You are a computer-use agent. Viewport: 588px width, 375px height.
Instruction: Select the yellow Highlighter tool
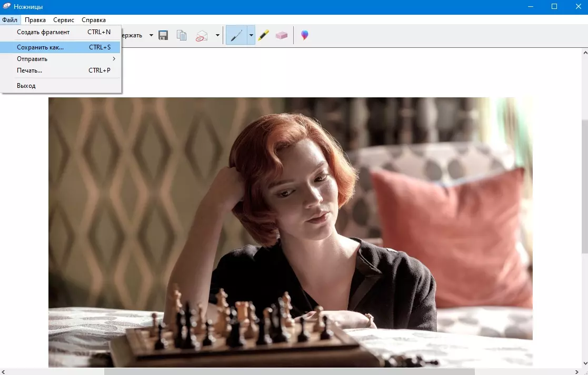264,35
